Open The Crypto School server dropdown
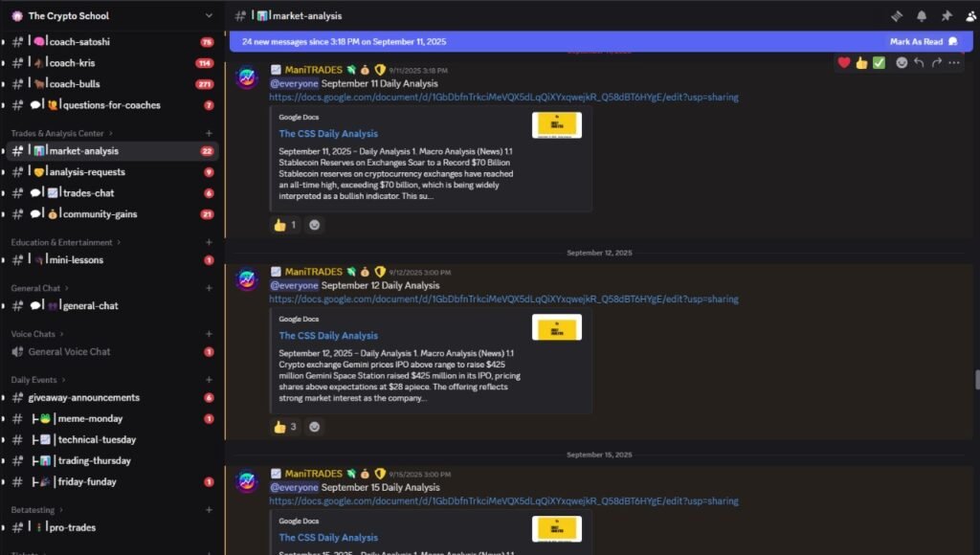Viewport: 980px width, 555px height. 113,16
